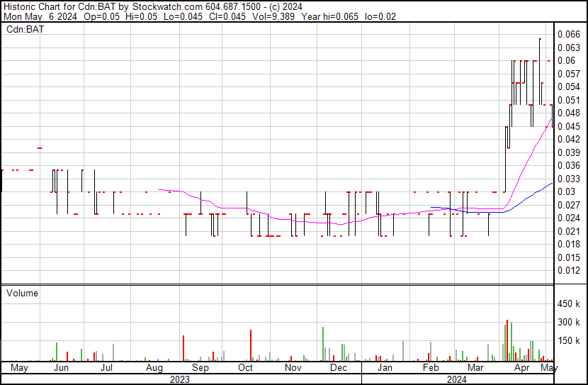
Task: Click the 0.03 price axis label
Action: pyautogui.click(x=566, y=191)
